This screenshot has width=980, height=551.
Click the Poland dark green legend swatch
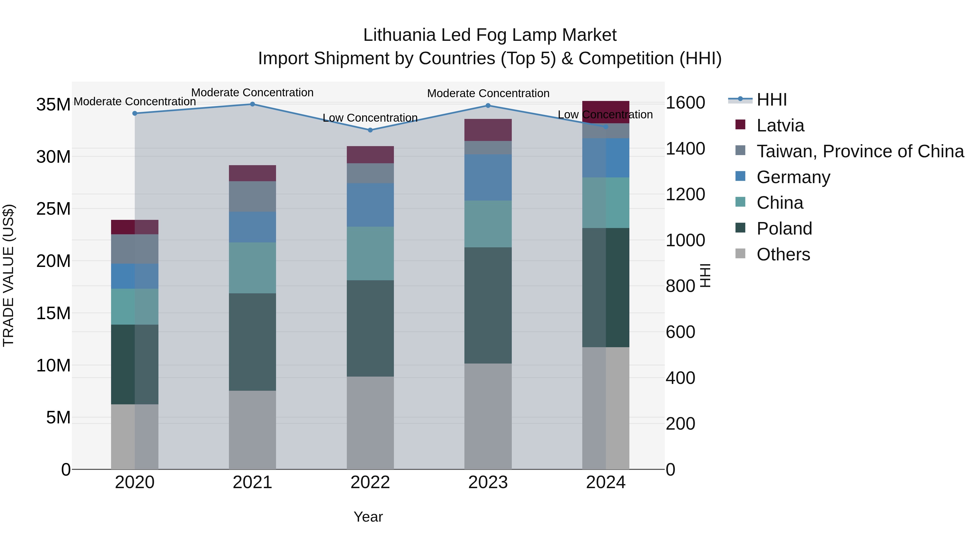click(x=740, y=228)
